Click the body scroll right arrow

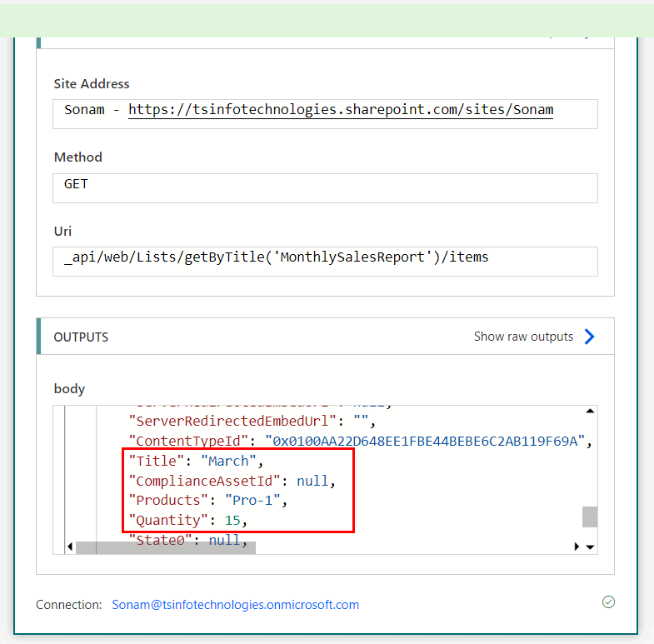577,547
